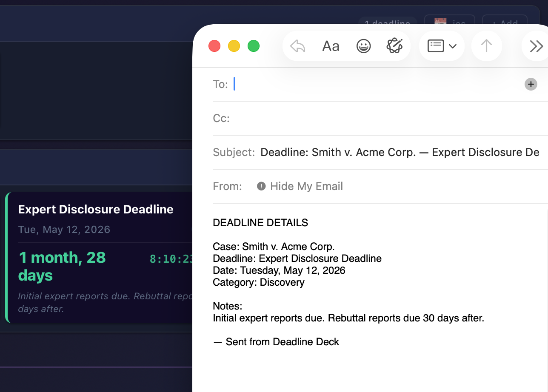
Task: Expand the header field visibility dropdown chevron
Action: 454,46
